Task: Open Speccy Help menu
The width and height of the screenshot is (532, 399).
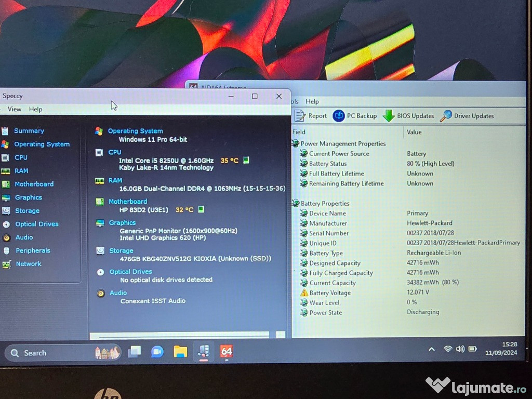Action: (36, 109)
